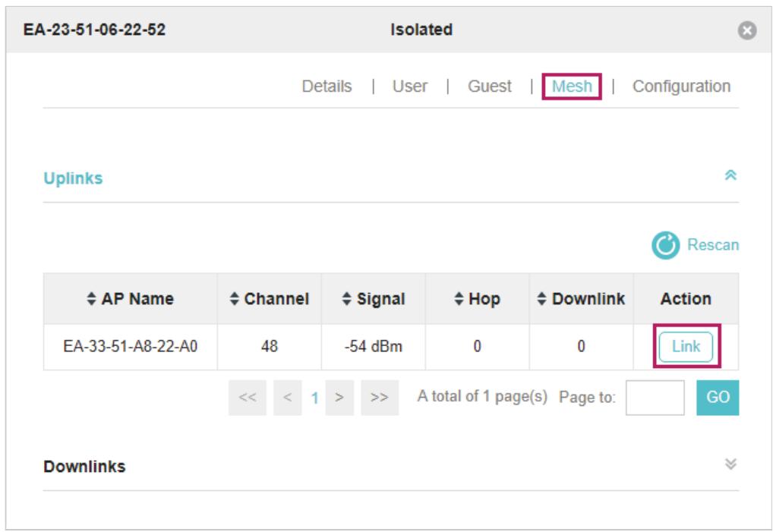The height and width of the screenshot is (532, 773).
Task: Collapse the Uplinks section chevron
Action: coord(730,175)
